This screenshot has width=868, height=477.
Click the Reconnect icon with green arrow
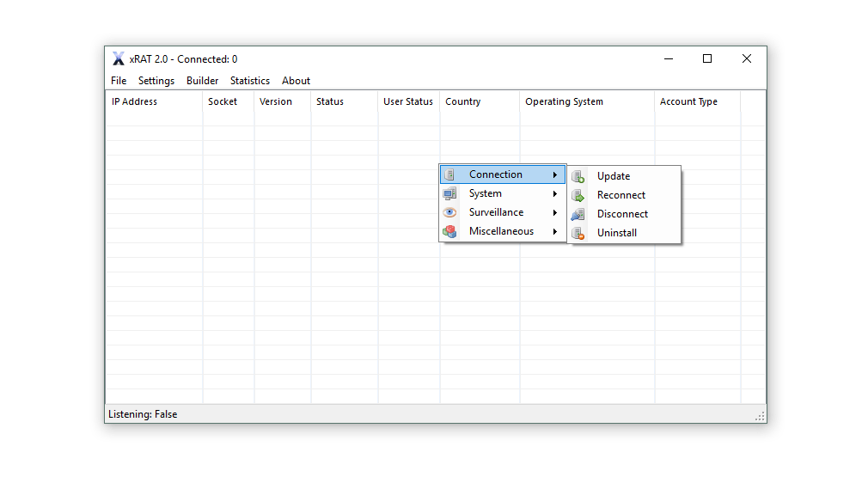pyautogui.click(x=578, y=195)
